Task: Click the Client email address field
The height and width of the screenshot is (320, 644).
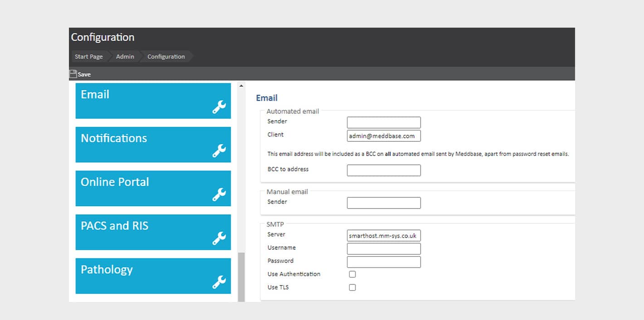Action: (x=384, y=136)
